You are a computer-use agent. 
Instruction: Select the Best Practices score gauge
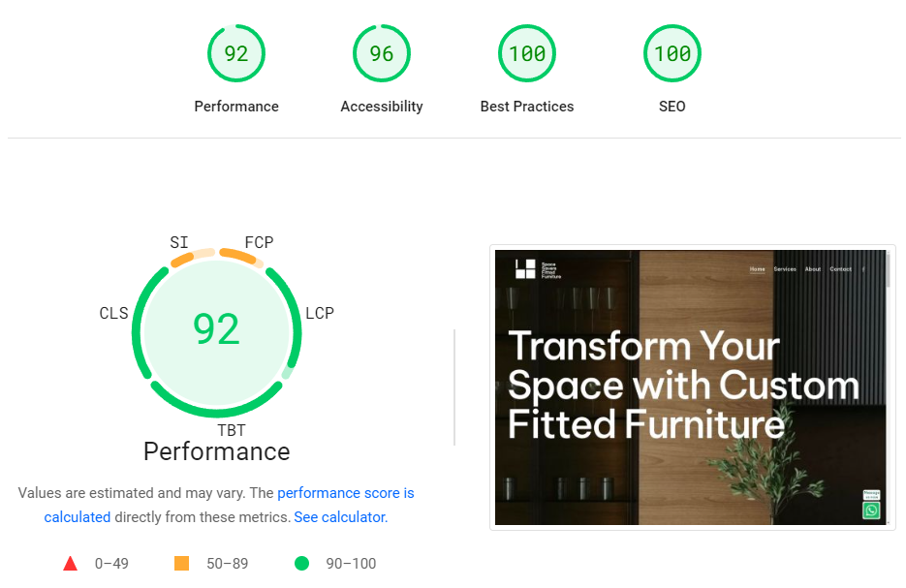click(x=527, y=53)
